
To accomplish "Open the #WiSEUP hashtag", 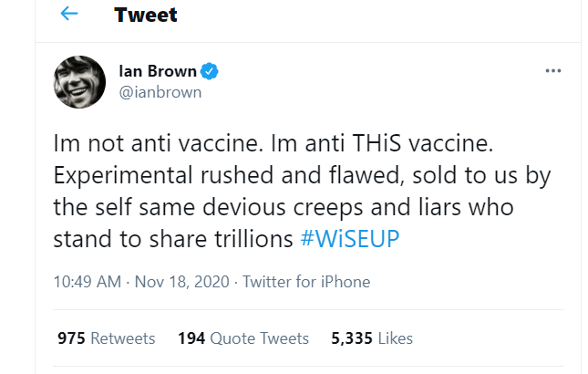I will click(349, 240).
